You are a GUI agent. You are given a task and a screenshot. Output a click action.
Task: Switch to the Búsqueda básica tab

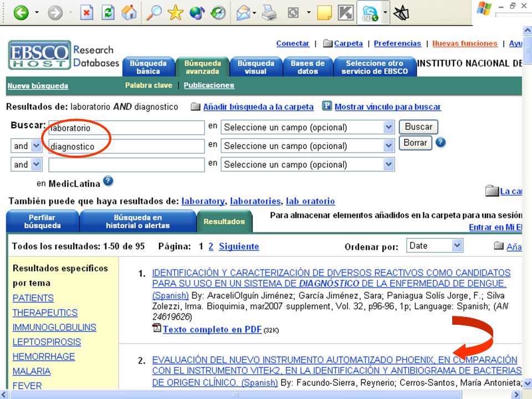click(x=149, y=67)
